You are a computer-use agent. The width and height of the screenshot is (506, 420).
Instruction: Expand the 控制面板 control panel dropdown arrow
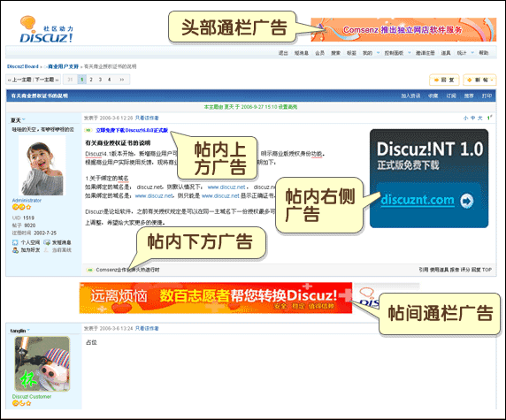click(x=410, y=52)
